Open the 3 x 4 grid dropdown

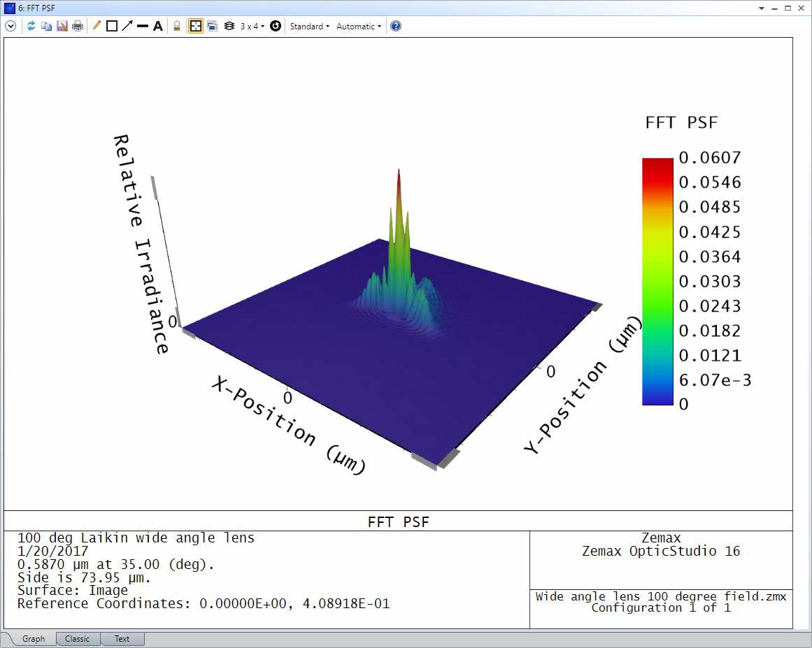tap(252, 26)
